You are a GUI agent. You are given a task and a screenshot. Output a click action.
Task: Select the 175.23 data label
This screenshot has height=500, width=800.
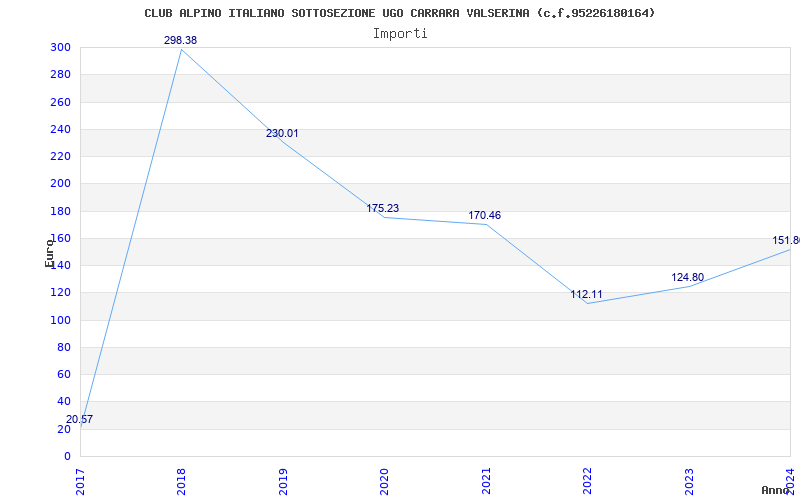[x=383, y=208]
